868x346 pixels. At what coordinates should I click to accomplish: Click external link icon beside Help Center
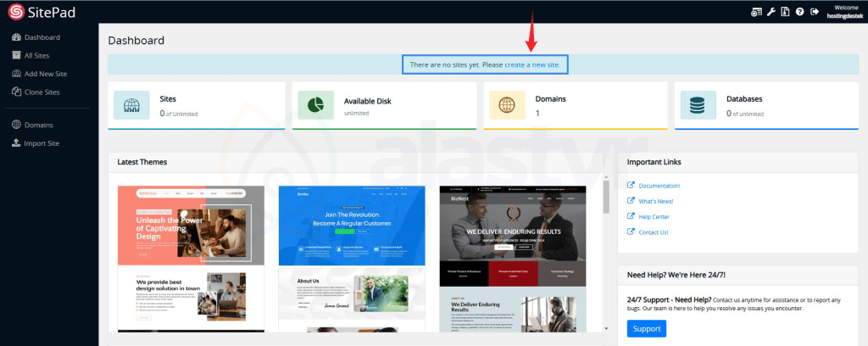tap(631, 216)
